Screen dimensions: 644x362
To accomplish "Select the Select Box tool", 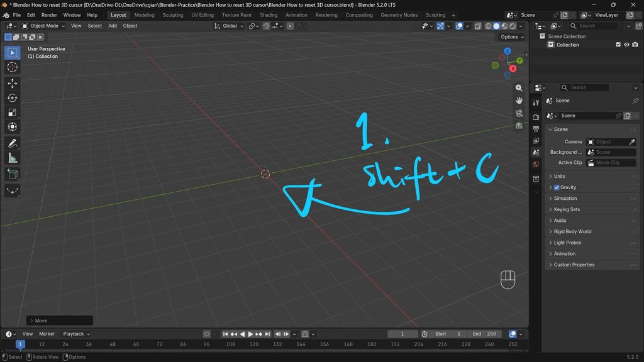I will [x=13, y=53].
